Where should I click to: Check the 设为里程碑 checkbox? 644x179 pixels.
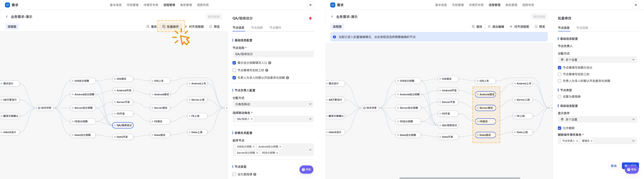[x=234, y=175]
